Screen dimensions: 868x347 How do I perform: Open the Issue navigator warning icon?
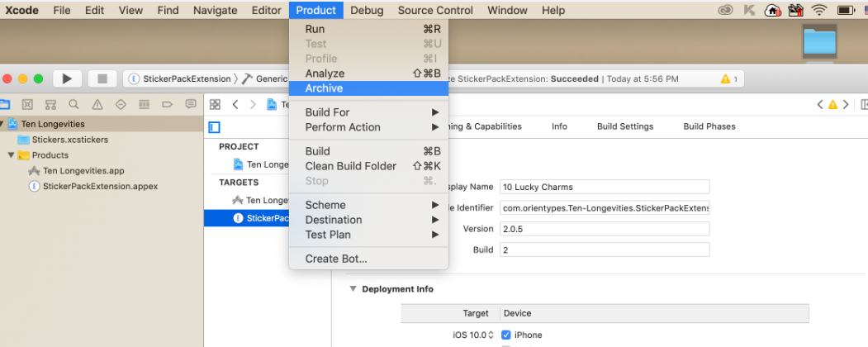[97, 104]
